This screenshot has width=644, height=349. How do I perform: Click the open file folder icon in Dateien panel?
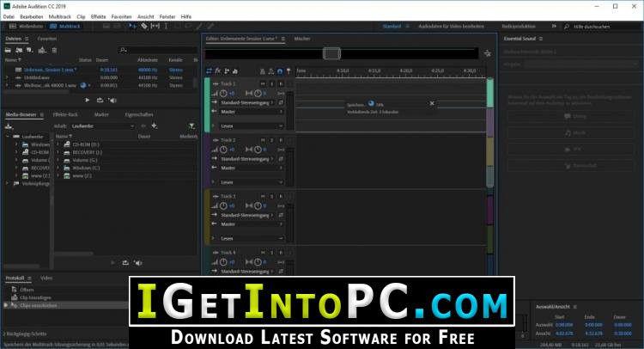click(8, 50)
